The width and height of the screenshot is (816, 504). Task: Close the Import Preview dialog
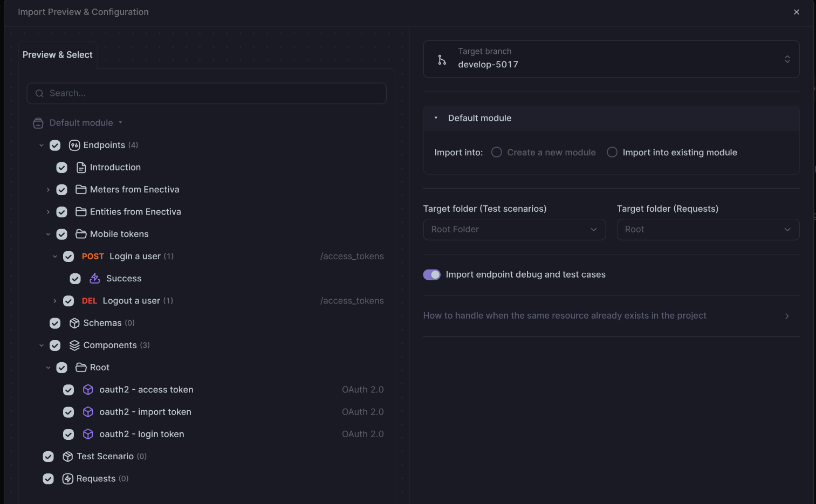click(x=796, y=12)
